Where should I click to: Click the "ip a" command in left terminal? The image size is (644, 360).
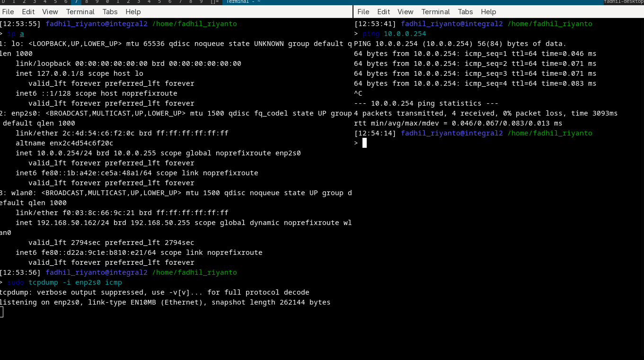pos(16,34)
